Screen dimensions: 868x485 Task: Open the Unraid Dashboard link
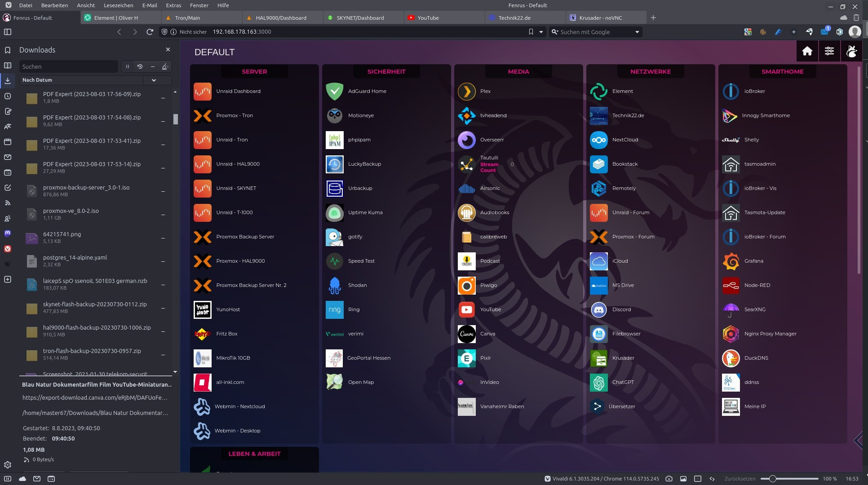click(238, 91)
